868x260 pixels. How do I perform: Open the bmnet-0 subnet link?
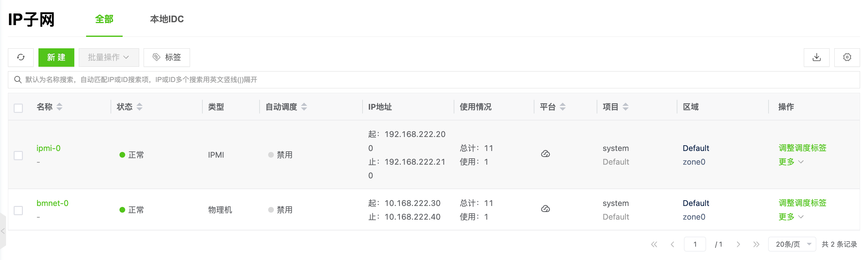pos(52,203)
